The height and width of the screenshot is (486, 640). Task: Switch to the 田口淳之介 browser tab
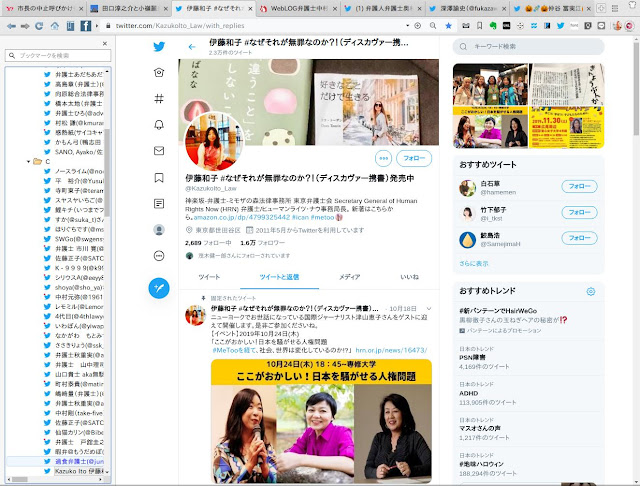pyautogui.click(x=129, y=9)
